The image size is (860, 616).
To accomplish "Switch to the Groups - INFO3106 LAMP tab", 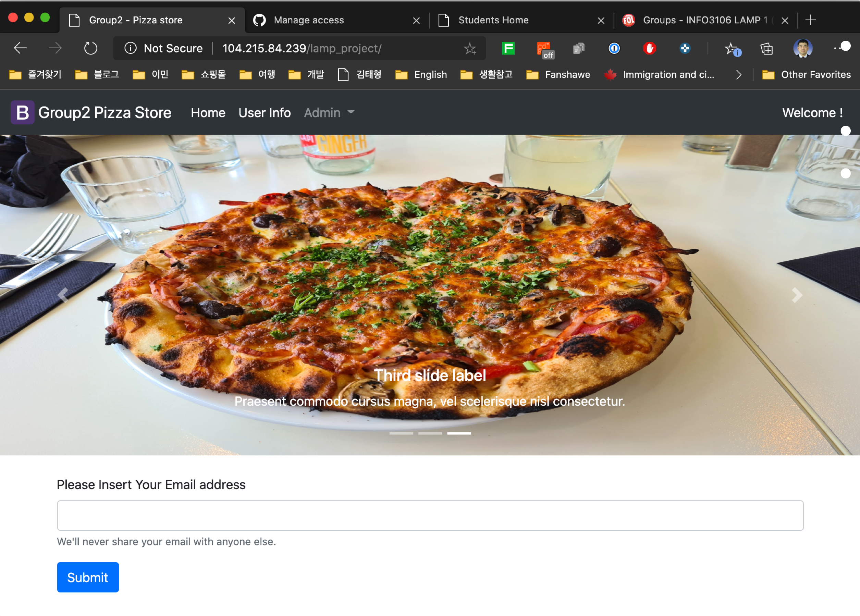I will point(706,20).
